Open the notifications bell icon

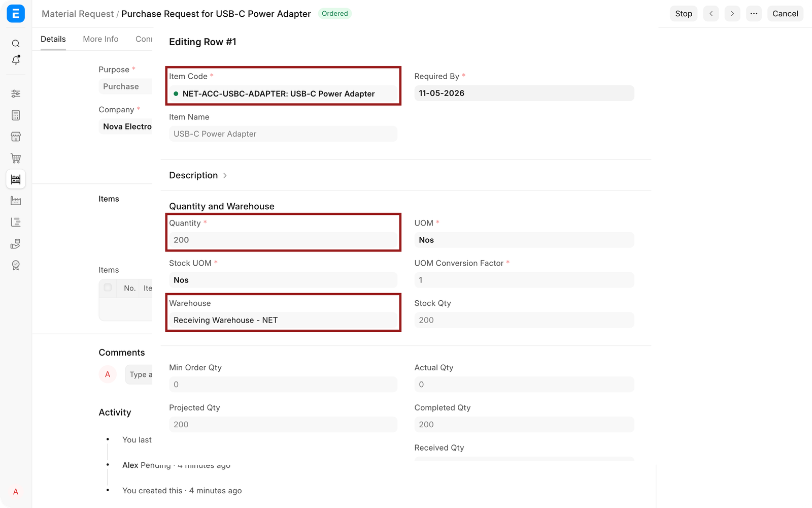coord(16,60)
